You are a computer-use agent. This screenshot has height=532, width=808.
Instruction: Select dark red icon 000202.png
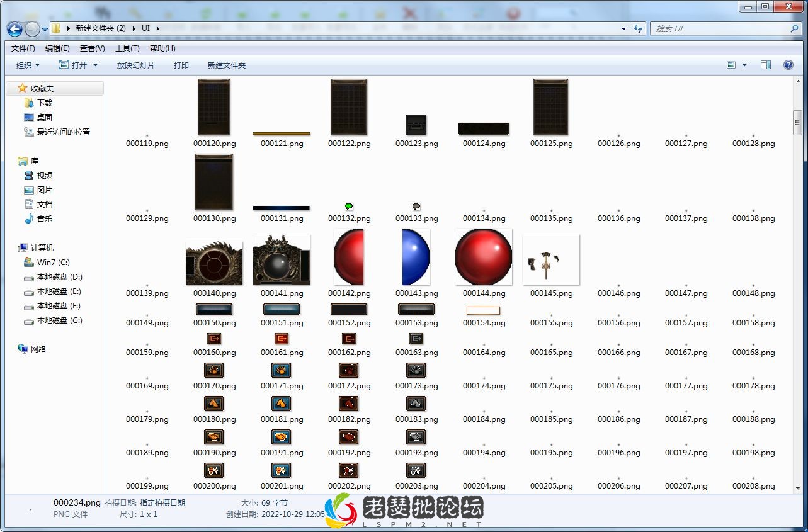coord(349,470)
